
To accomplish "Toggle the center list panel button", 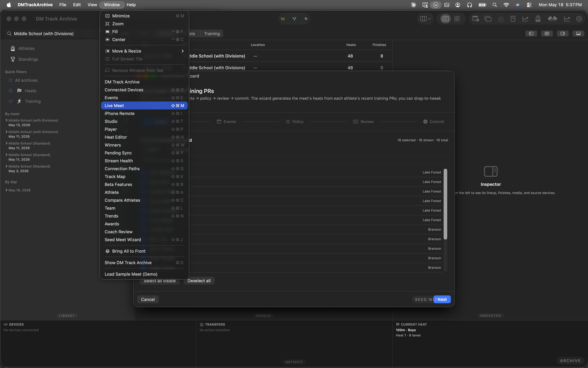I will 547,34.
